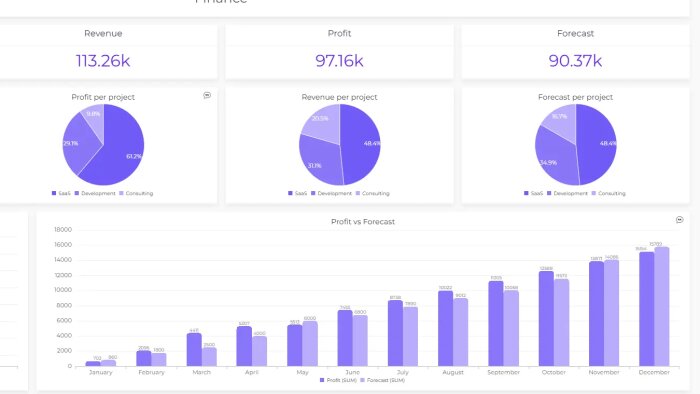Click the January Profit bar

[93, 364]
